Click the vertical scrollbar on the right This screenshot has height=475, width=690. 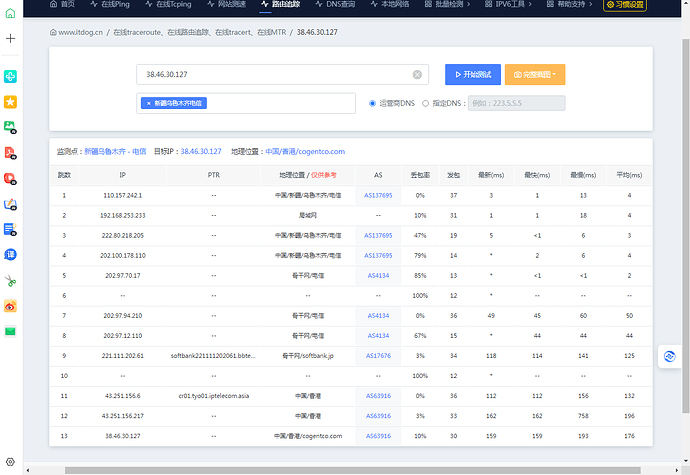(686, 225)
